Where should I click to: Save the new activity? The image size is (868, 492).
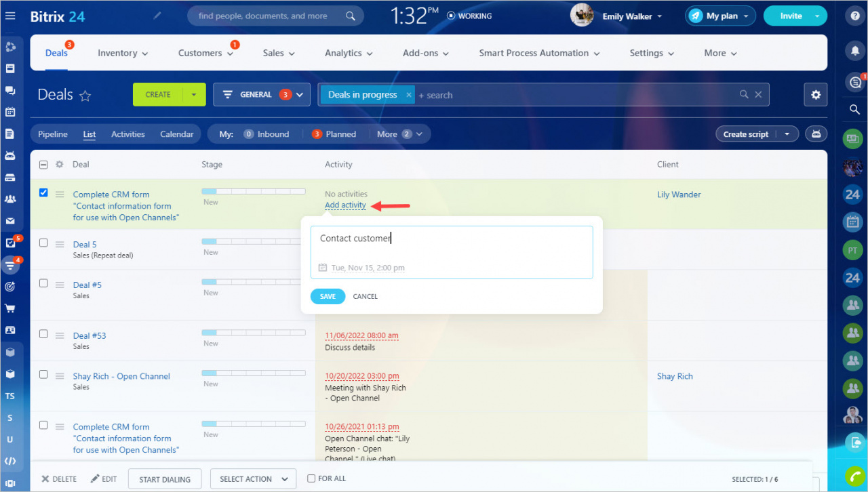[x=328, y=296]
